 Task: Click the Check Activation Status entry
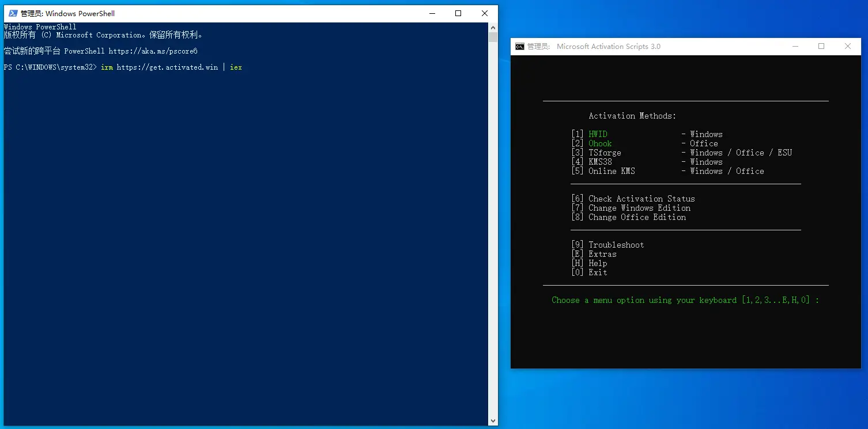click(x=641, y=199)
